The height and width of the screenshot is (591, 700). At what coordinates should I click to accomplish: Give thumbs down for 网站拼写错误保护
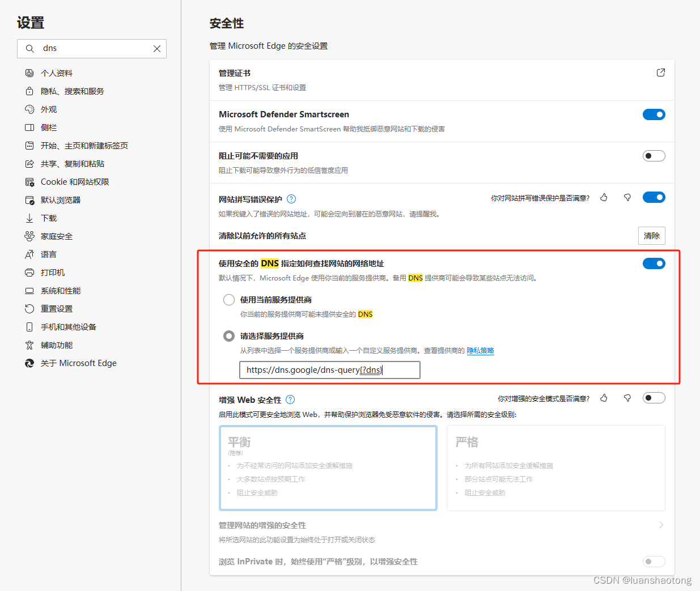tap(627, 197)
